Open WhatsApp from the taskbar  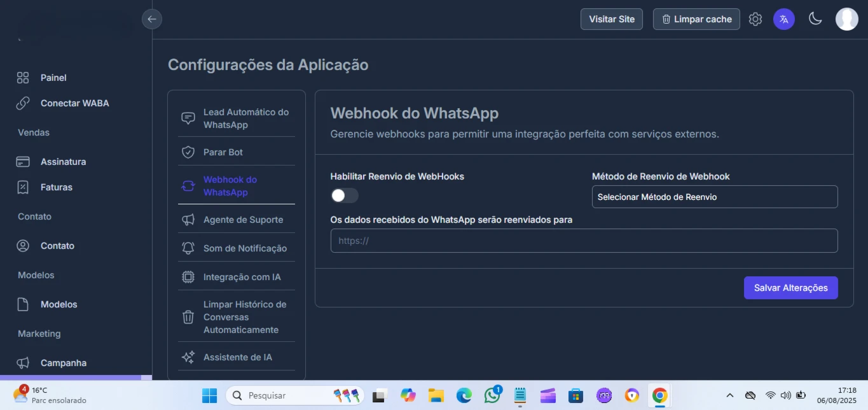[492, 395]
